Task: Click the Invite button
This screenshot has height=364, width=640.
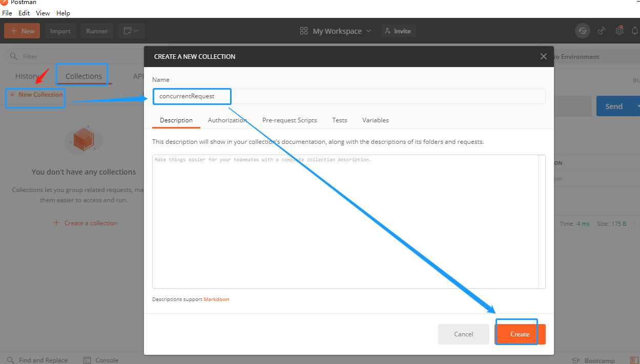Action: (x=398, y=31)
